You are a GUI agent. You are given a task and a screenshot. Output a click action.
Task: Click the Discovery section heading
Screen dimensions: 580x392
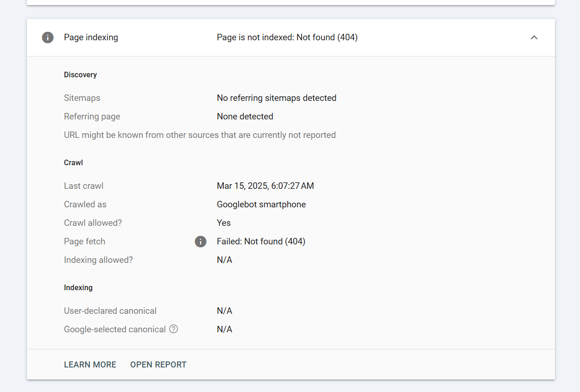click(x=80, y=75)
